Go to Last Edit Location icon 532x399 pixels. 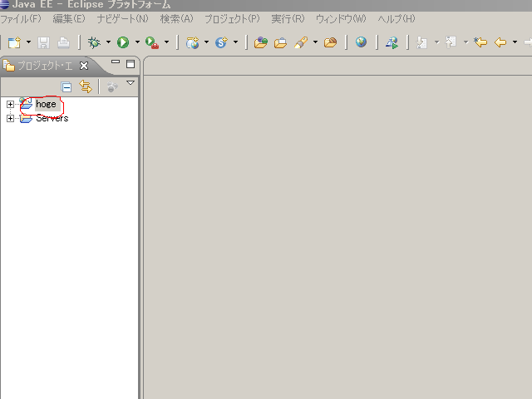(x=480, y=42)
